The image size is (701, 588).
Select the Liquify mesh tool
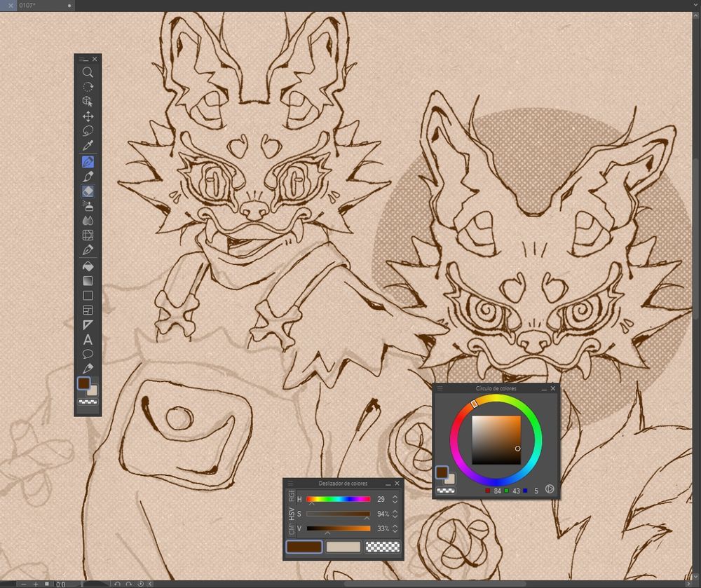88,235
